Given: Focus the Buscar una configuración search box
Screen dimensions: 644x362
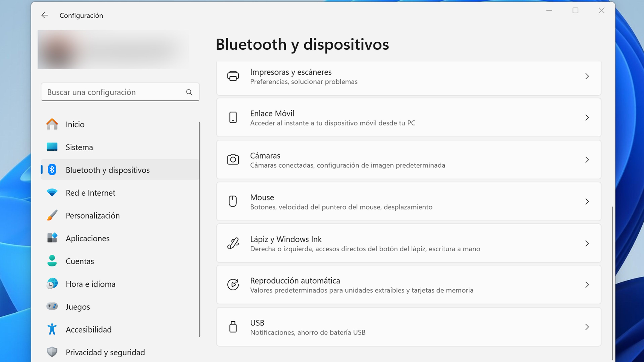Looking at the screenshot, I should pos(120,92).
